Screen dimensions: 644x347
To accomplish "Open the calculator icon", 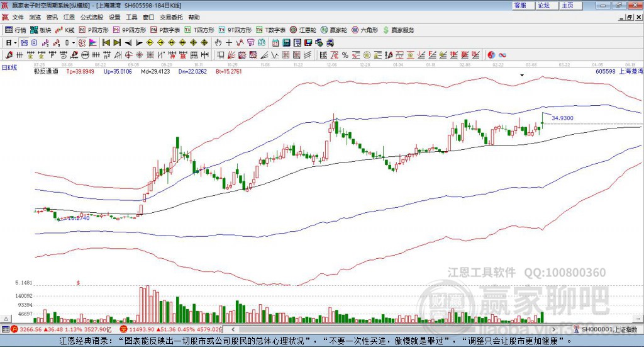I will (x=286, y=43).
